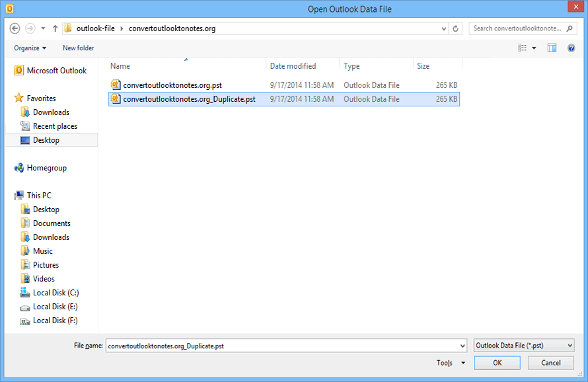Select Favorites in the sidebar
The image size is (588, 382).
35,98
